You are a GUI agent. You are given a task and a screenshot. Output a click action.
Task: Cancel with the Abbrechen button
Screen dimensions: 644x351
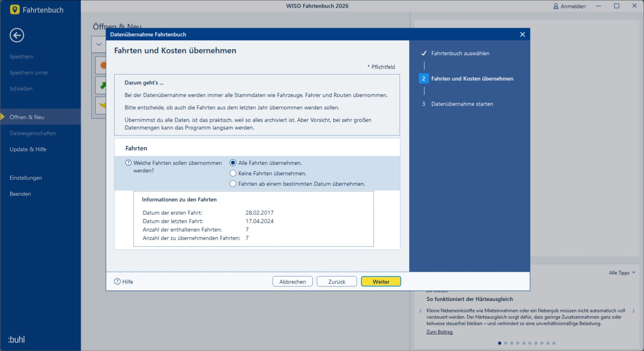point(293,281)
